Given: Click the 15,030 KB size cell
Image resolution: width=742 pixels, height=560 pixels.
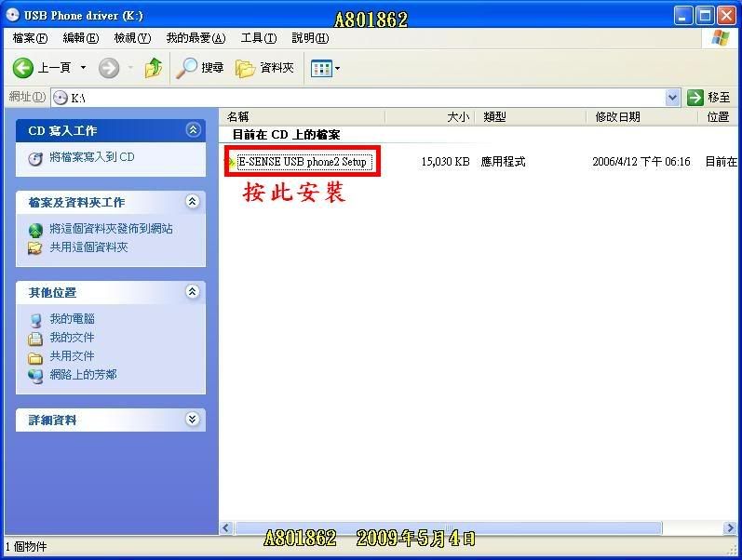Looking at the screenshot, I should tap(445, 162).
